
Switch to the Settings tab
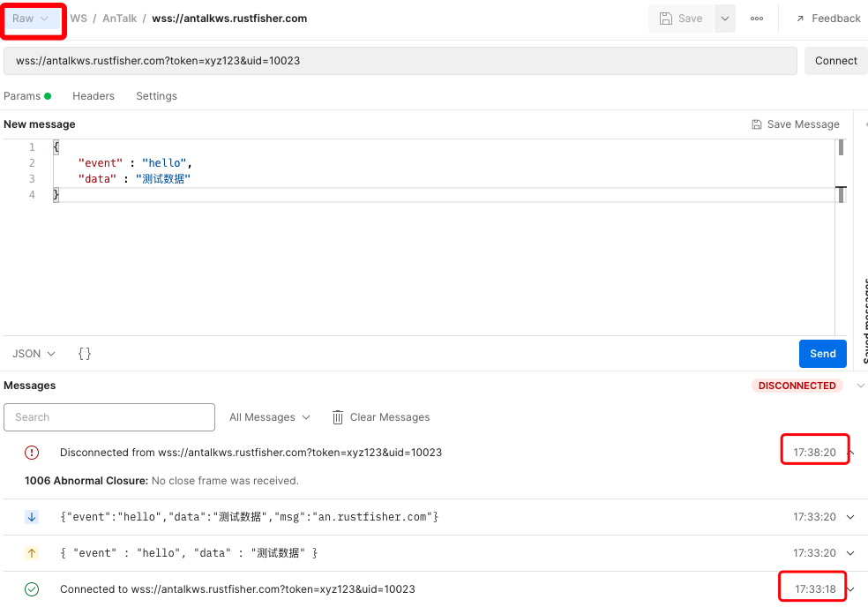156,96
